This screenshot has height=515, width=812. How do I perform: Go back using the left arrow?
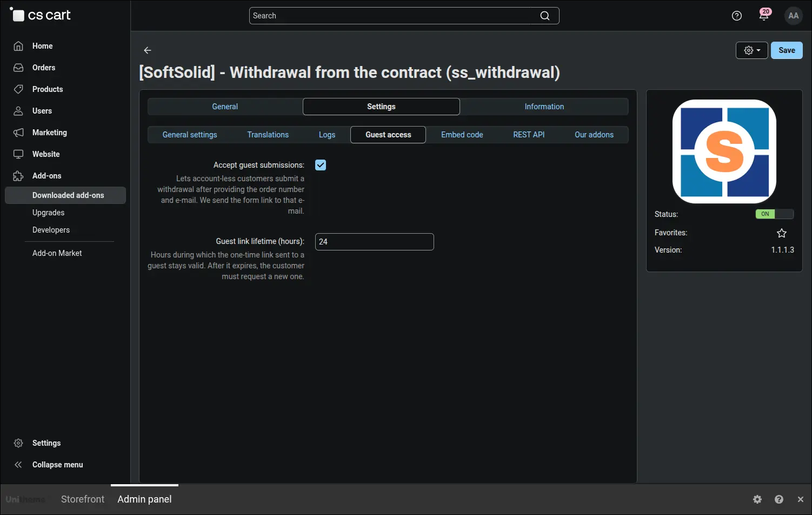[148, 50]
